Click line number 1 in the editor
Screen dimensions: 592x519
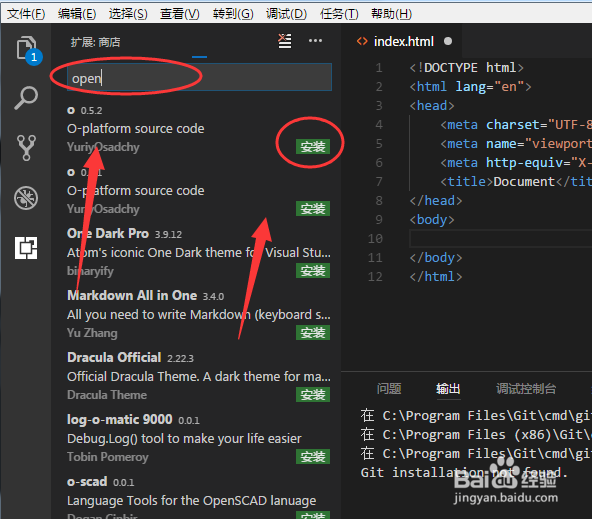coord(379,68)
